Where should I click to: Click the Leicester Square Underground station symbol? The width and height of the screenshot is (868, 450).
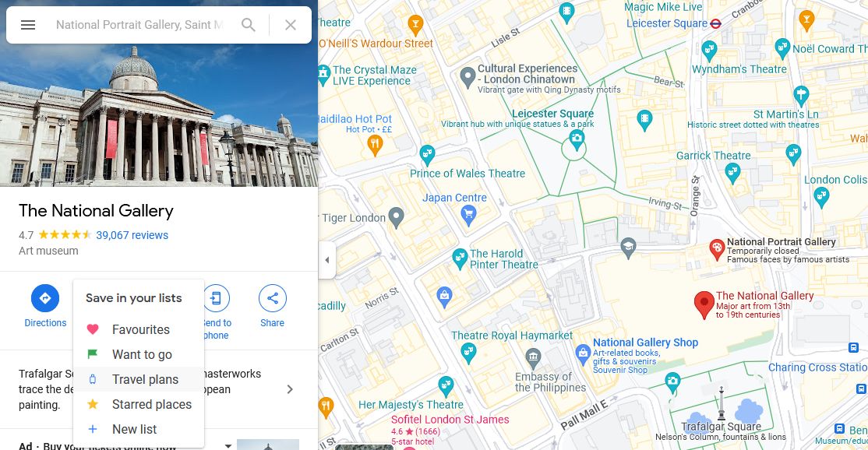[x=716, y=23]
